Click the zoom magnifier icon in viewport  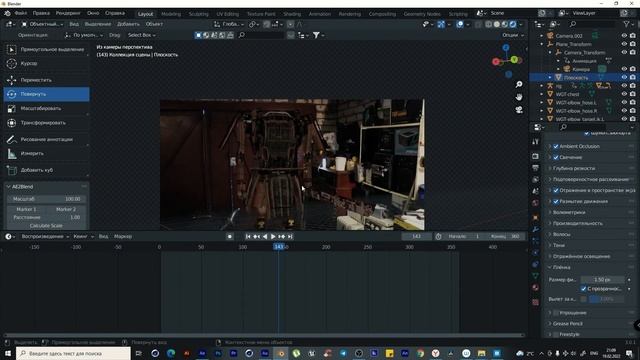pos(519,84)
